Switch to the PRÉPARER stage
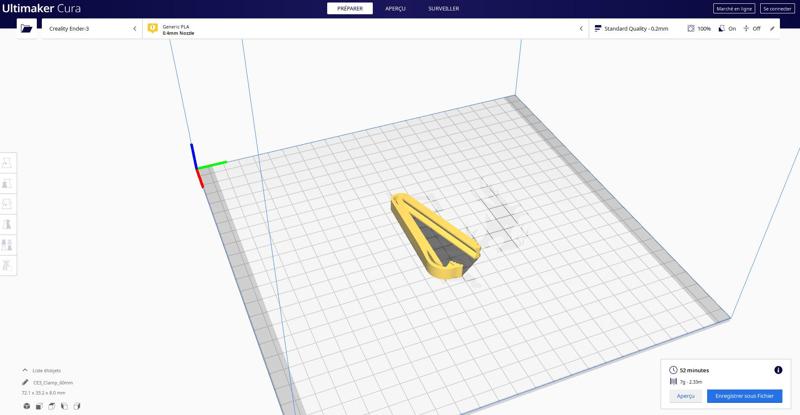Screen dimensions: 800x415 (350, 8)
